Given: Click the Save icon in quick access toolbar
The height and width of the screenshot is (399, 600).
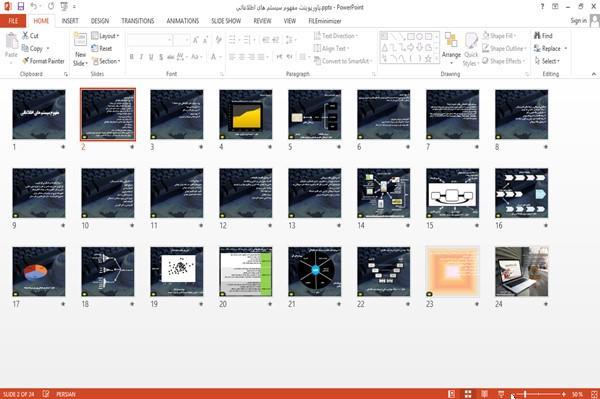Looking at the screenshot, I should (21, 7).
